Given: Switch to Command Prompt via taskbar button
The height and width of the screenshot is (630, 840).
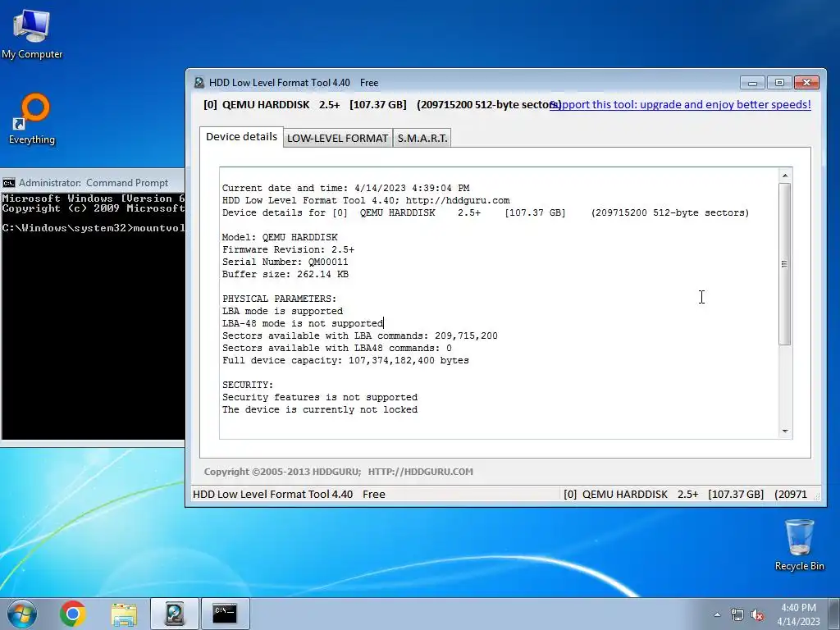Looking at the screenshot, I should pos(225,614).
